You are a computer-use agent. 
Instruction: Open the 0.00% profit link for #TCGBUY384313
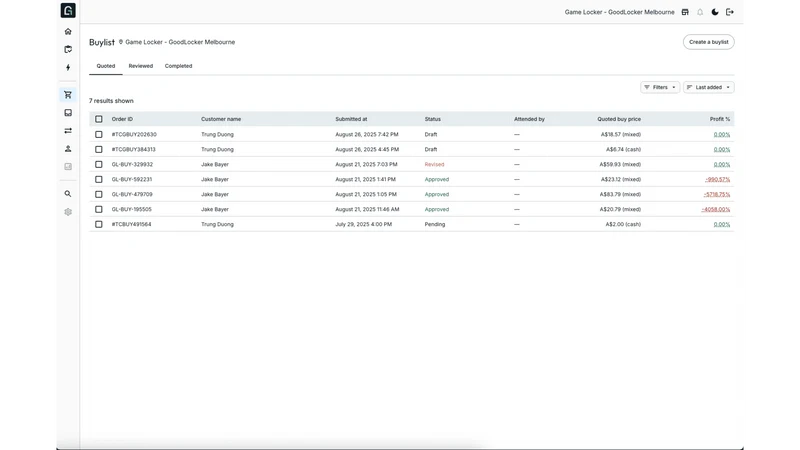coord(721,149)
